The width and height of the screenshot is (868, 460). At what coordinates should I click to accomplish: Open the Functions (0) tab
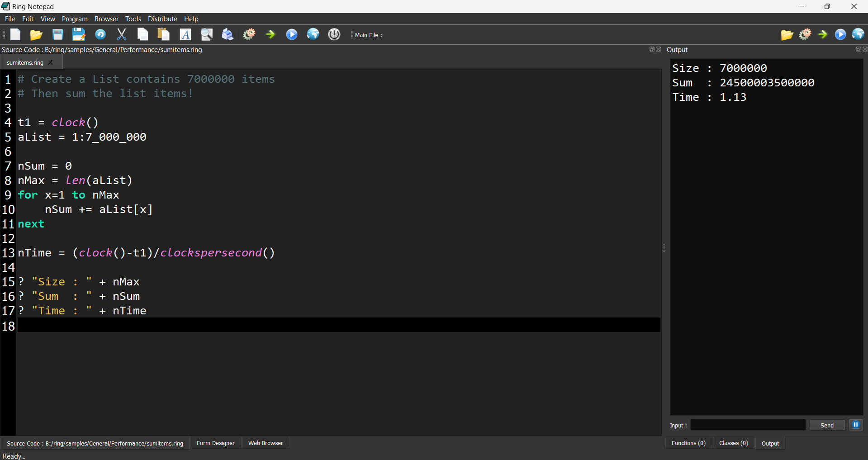pyautogui.click(x=688, y=443)
